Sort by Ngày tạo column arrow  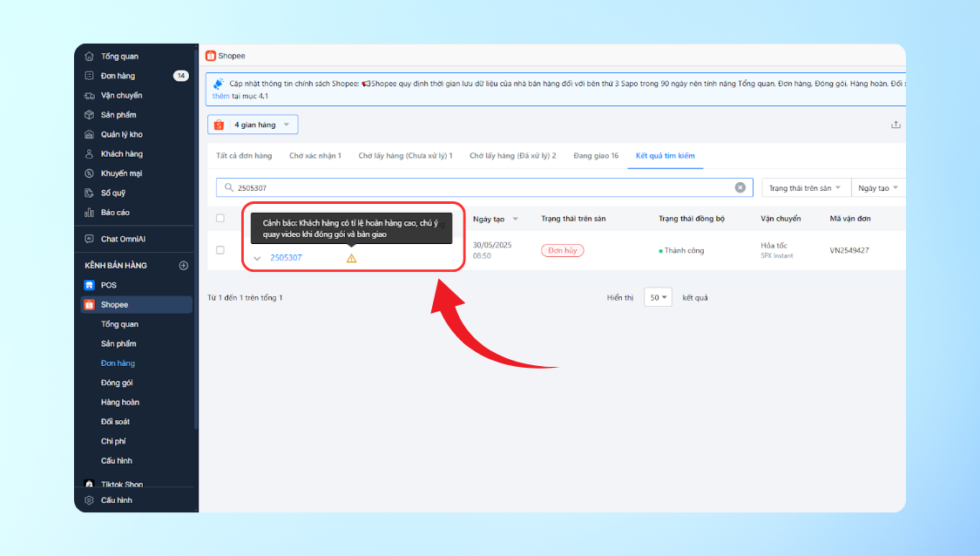pyautogui.click(x=516, y=219)
